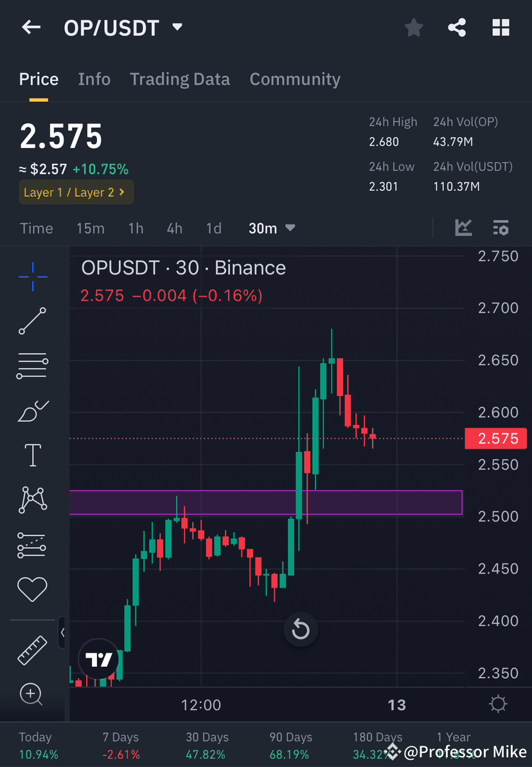532x767 pixels.
Task: Open the 30m interval dropdown
Action: tap(271, 228)
